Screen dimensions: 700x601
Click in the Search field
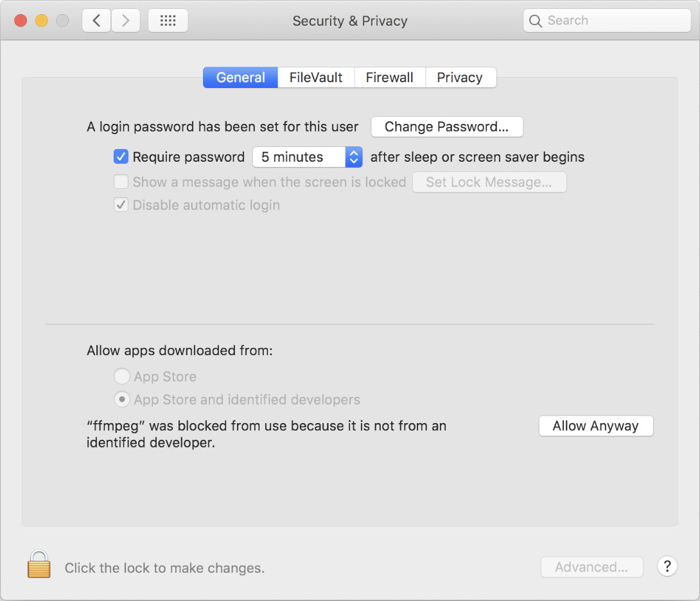pyautogui.click(x=613, y=21)
